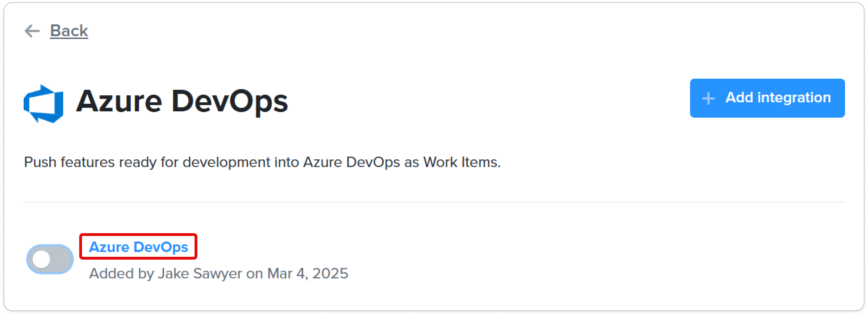Click 'DevOps' in the main page title
This screenshot has height=316, width=868.
coord(230,101)
